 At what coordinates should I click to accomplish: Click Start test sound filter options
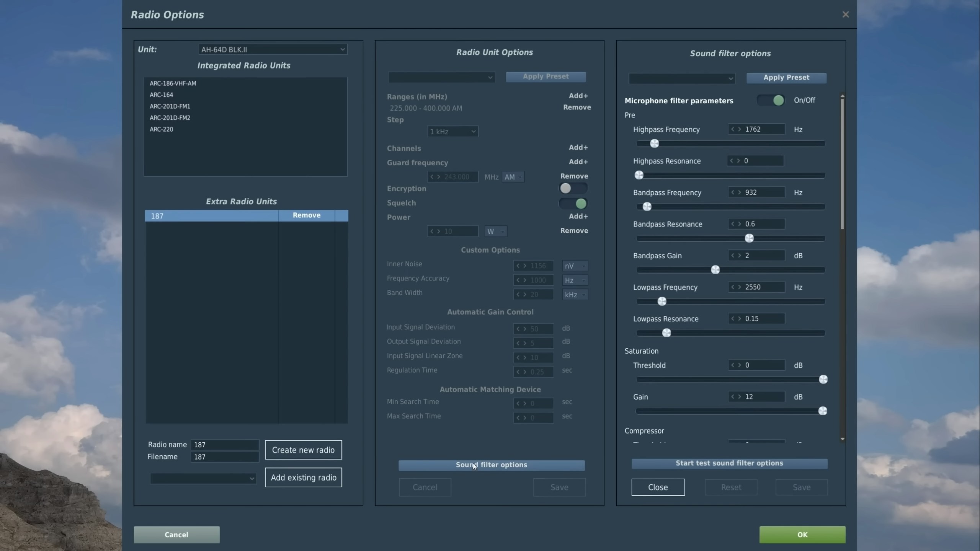point(729,463)
